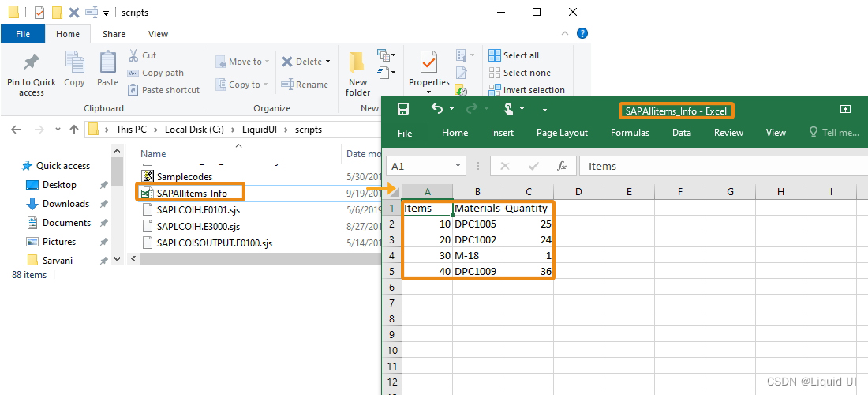Click Local Disk (C:) breadcrumb
The height and width of the screenshot is (395, 868).
pyautogui.click(x=194, y=130)
